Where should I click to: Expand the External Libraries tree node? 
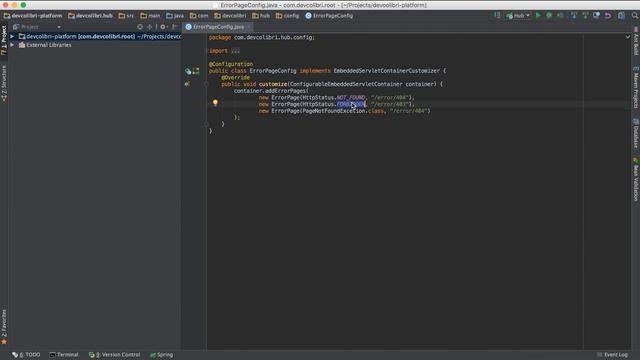click(12, 45)
